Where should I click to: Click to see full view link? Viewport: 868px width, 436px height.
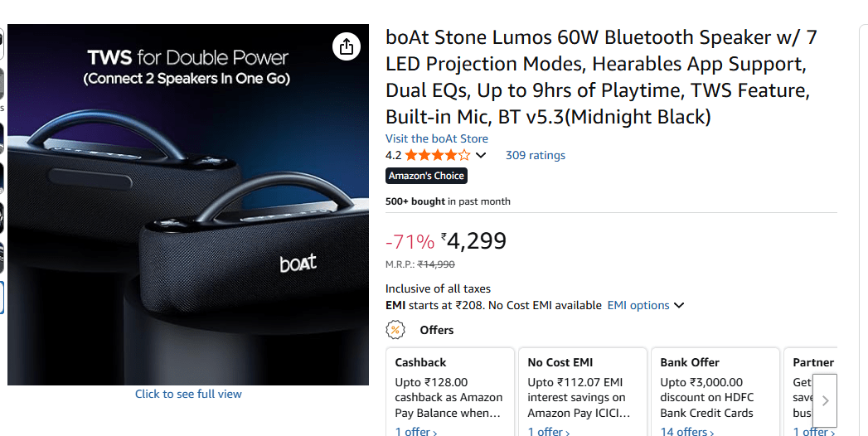coord(188,394)
